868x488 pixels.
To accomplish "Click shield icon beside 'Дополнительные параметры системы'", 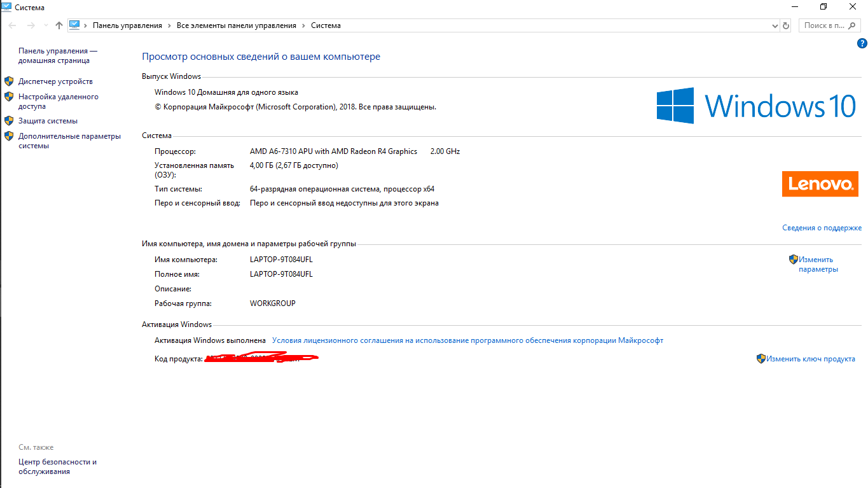I will coord(9,136).
